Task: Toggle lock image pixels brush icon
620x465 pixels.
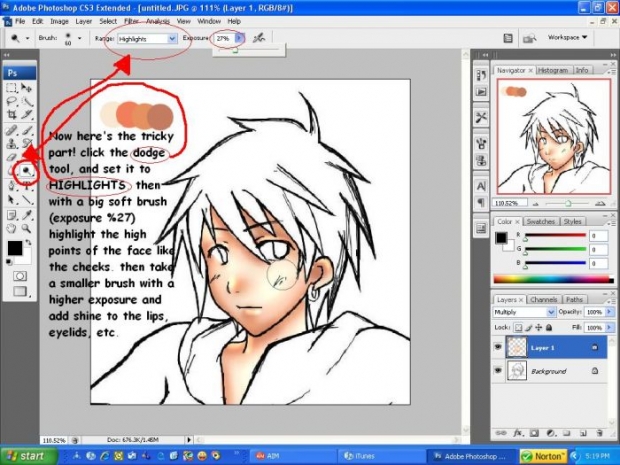Action: [529, 327]
